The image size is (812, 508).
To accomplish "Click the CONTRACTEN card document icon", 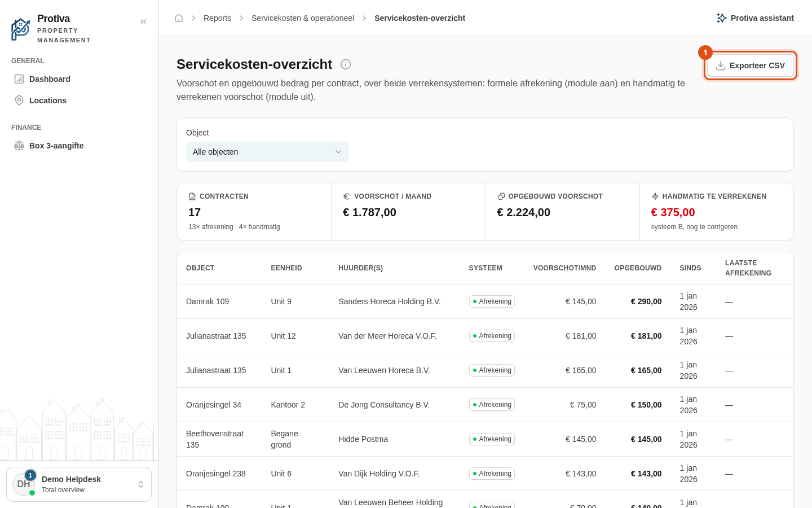I will point(192,196).
